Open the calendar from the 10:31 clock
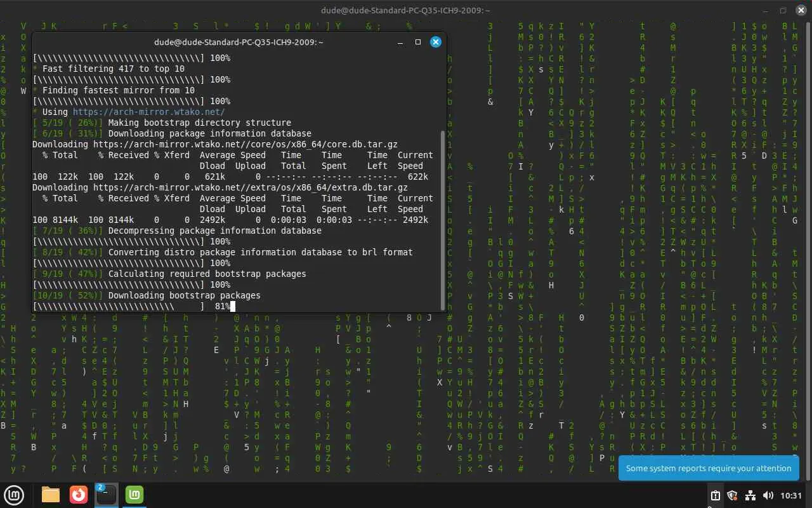The image size is (812, 508). coord(792,495)
